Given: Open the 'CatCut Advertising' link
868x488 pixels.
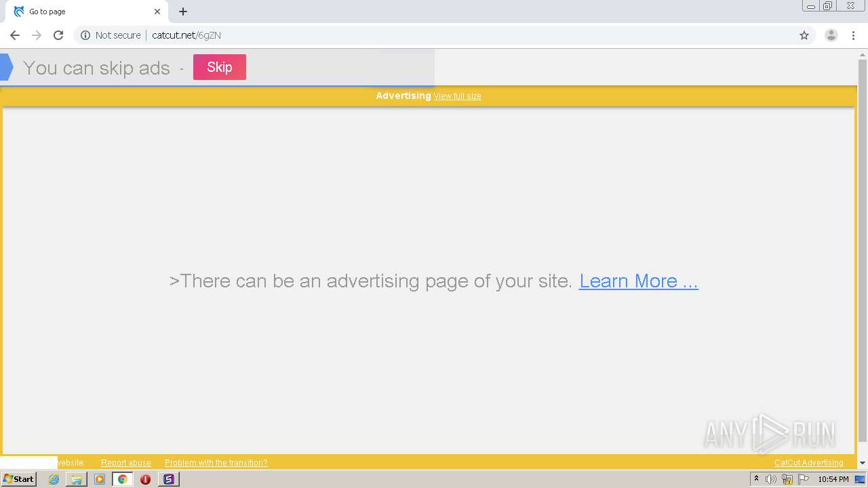Looking at the screenshot, I should point(809,463).
